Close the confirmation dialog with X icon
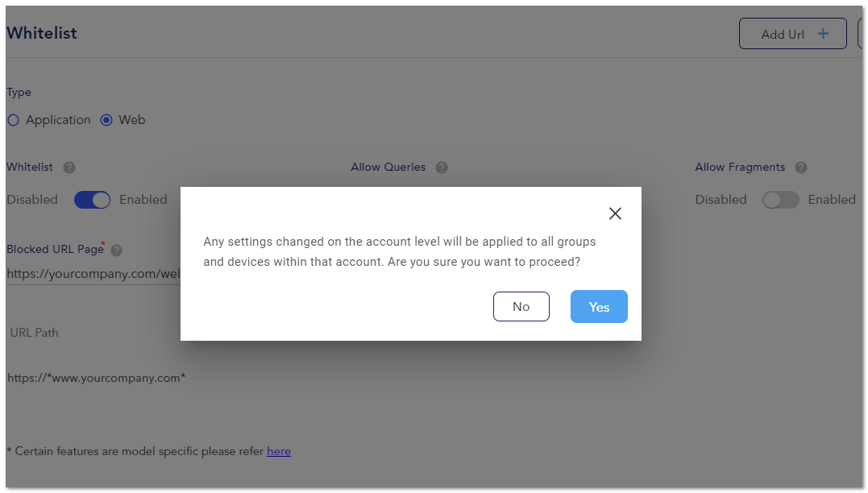Screen dimensions: 868x493 615,213
